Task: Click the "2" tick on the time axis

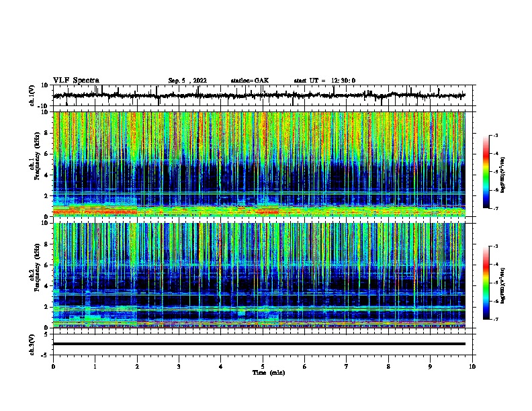Action: (137, 367)
